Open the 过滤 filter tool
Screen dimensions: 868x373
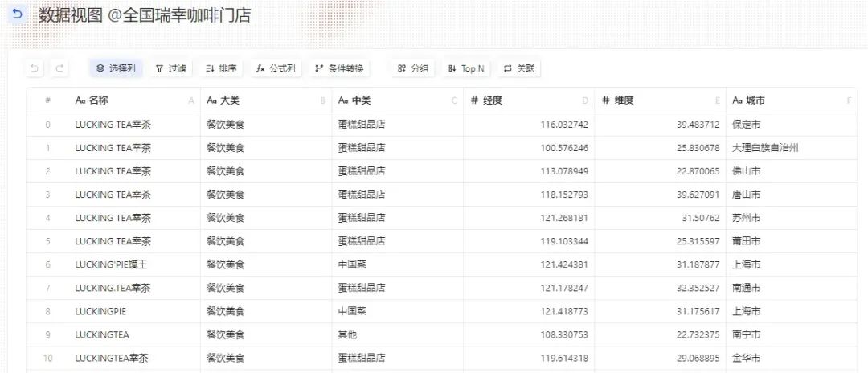tap(170, 68)
